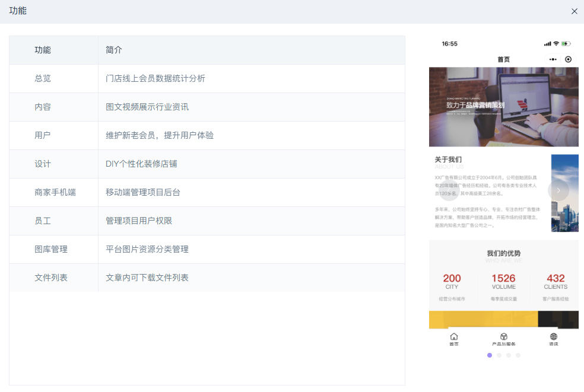Select the second carousel dot

pyautogui.click(x=499, y=355)
